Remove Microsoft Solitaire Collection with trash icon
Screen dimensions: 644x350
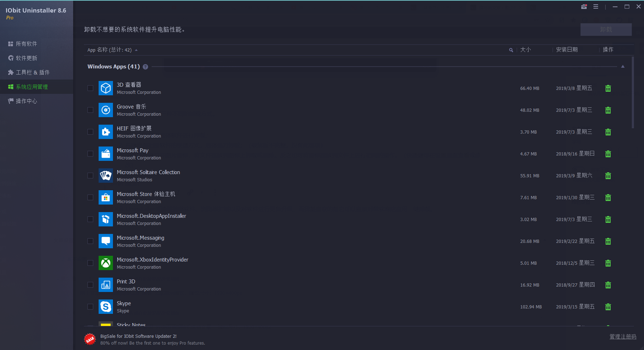click(608, 176)
